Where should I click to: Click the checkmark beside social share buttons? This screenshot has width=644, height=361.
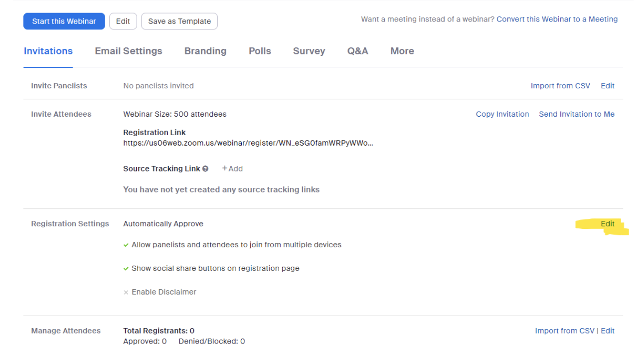pyautogui.click(x=126, y=268)
